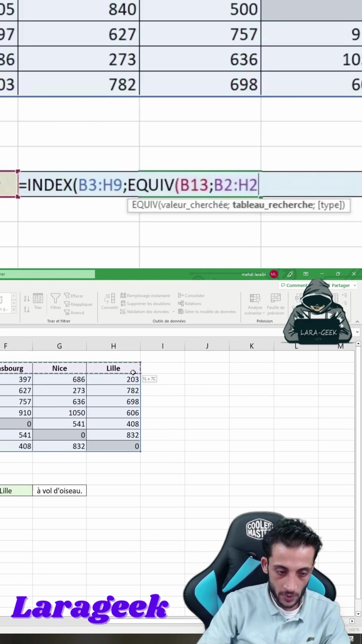Click the green Lille cell below the table
This screenshot has height=644, width=362.
[x=16, y=491]
